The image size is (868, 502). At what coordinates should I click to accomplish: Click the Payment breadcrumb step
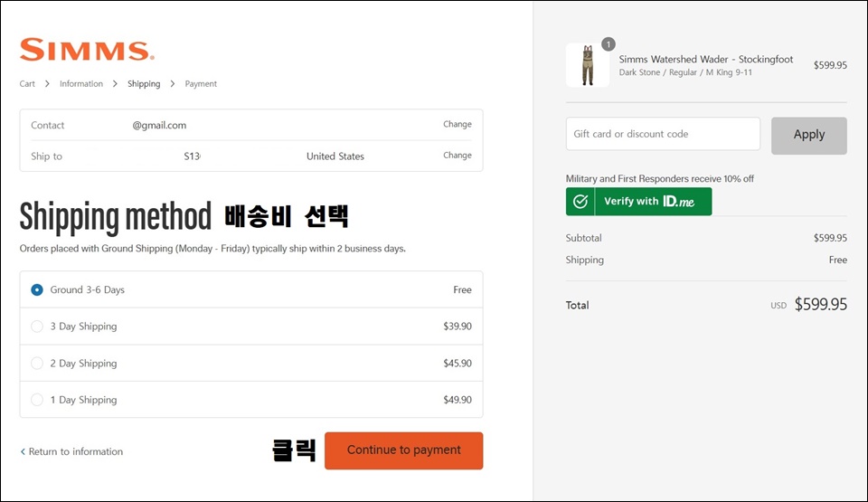point(201,83)
